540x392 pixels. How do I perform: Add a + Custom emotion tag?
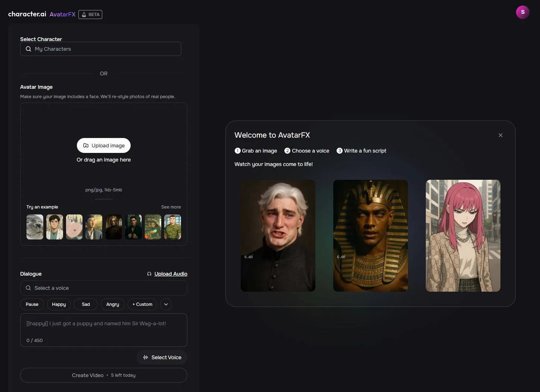(143, 304)
